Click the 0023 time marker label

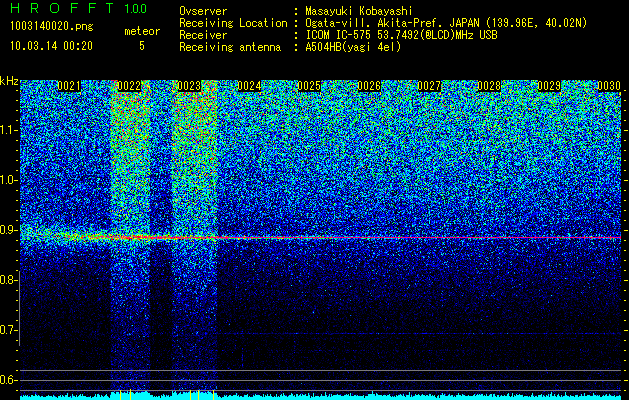[x=189, y=86]
